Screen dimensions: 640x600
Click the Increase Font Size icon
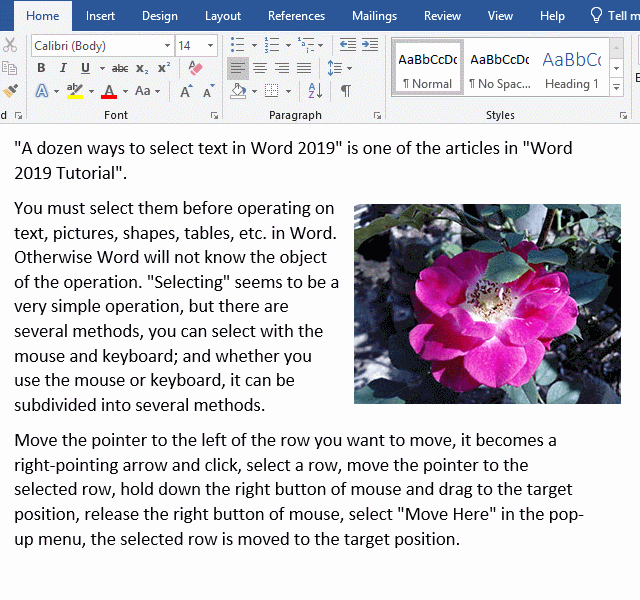[187, 91]
